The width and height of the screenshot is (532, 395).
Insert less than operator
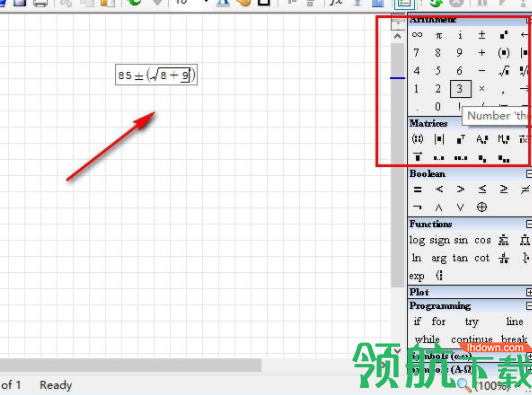tap(439, 189)
